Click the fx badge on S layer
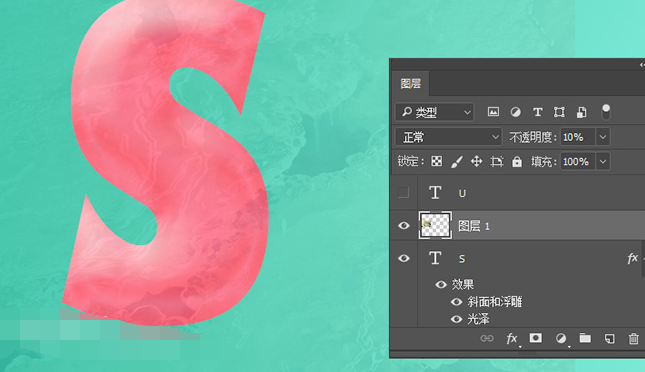Image resolution: width=645 pixels, height=372 pixels. click(632, 258)
